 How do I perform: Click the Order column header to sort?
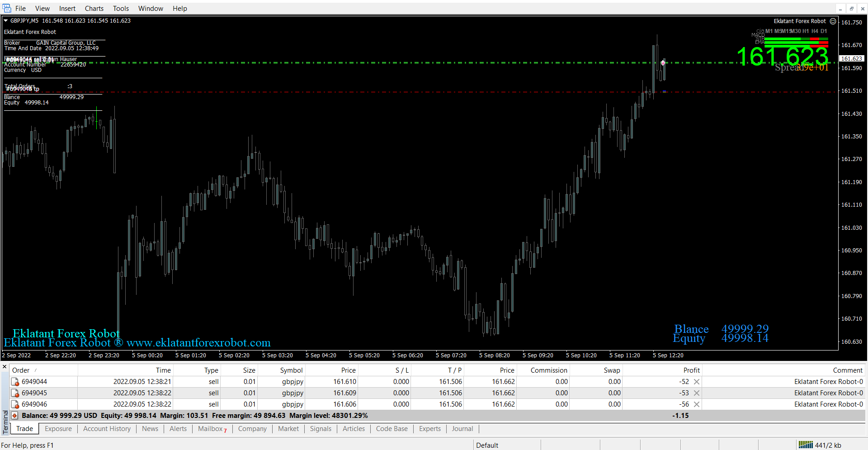pos(21,370)
